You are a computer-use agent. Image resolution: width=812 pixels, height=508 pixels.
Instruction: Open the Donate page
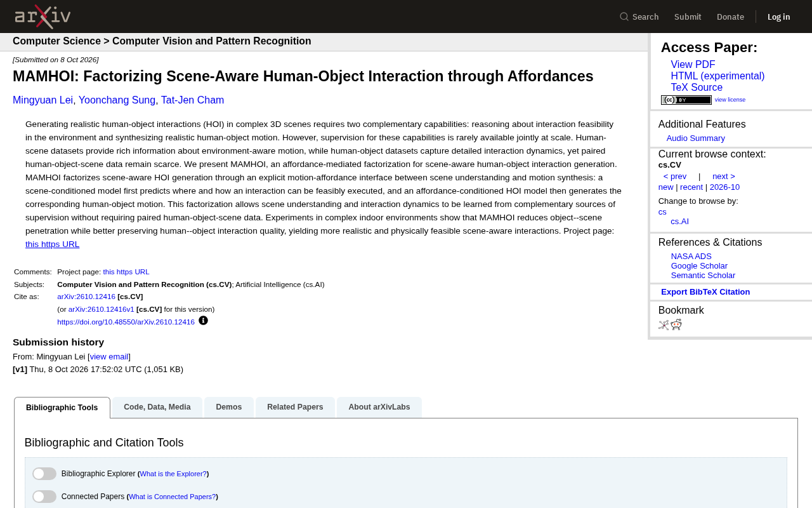pos(730,17)
